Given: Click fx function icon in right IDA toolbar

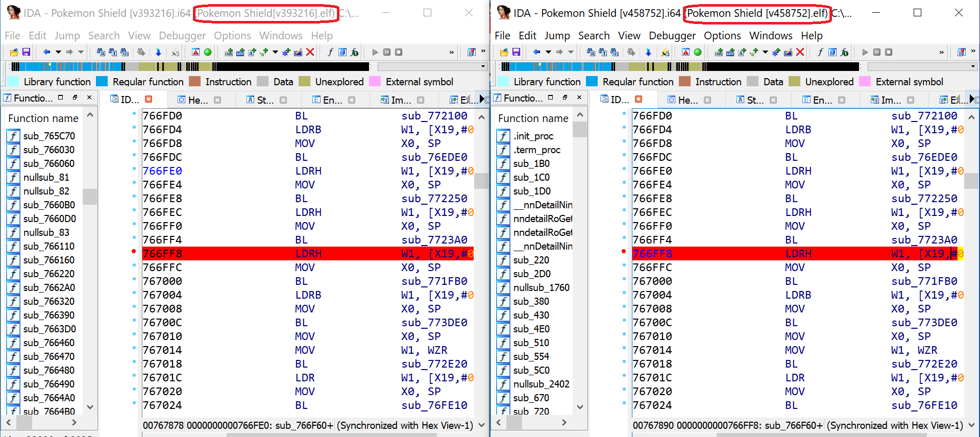Looking at the screenshot, I should click(844, 52).
